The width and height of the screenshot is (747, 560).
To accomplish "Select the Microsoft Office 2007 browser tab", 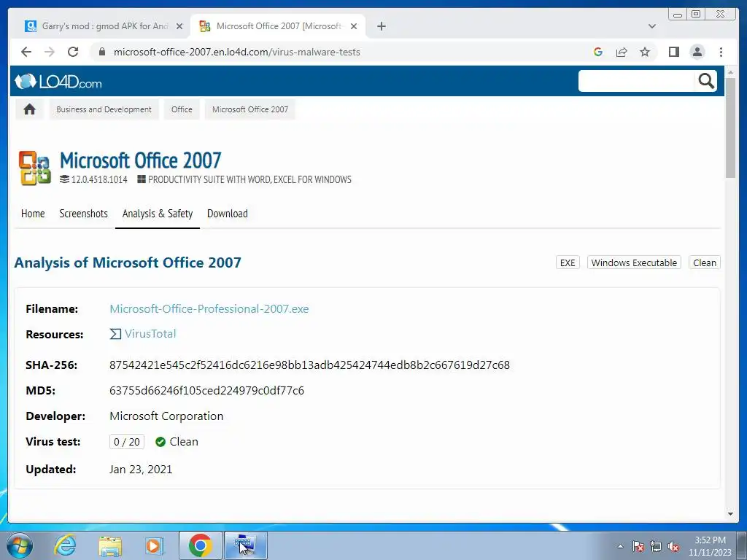I will click(278, 26).
